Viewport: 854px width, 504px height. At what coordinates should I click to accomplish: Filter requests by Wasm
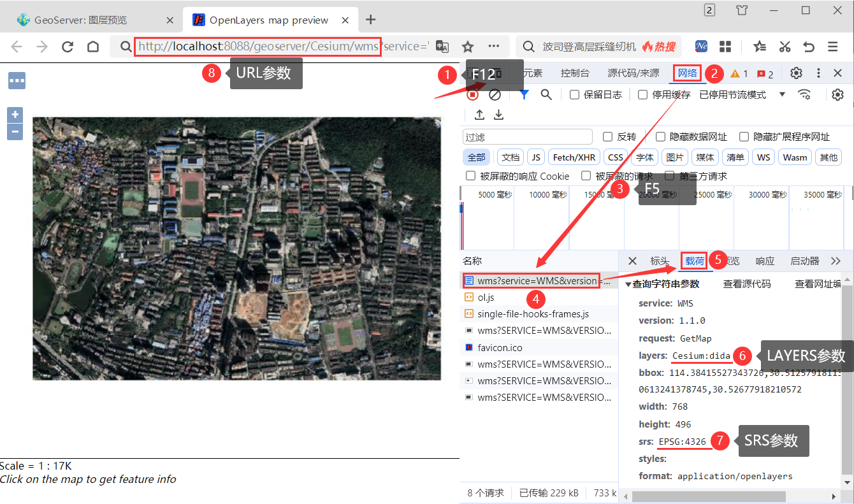795,157
